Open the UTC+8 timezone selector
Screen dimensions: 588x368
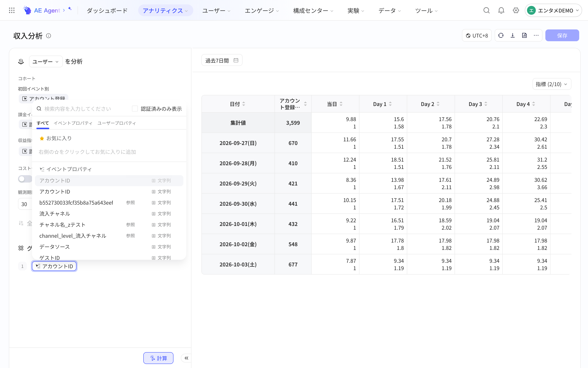[x=477, y=36]
